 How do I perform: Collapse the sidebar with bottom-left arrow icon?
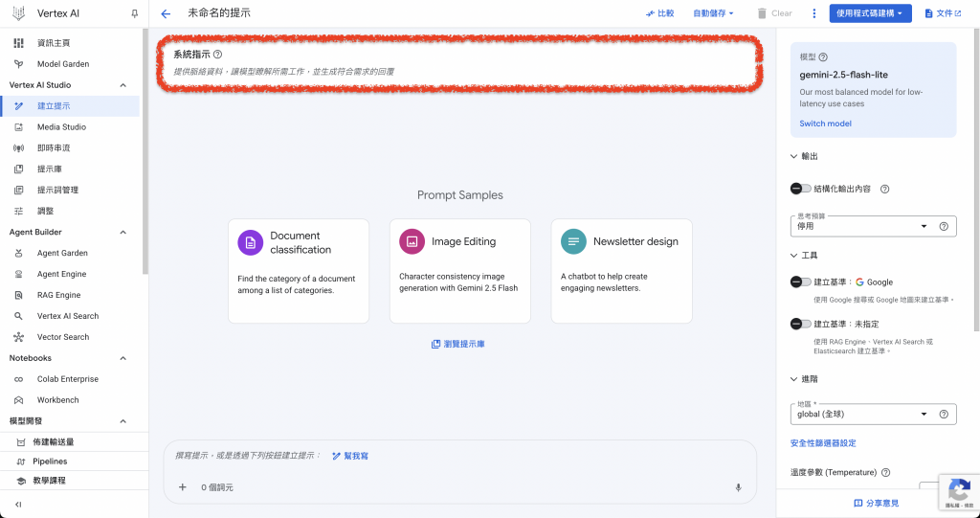[x=18, y=505]
